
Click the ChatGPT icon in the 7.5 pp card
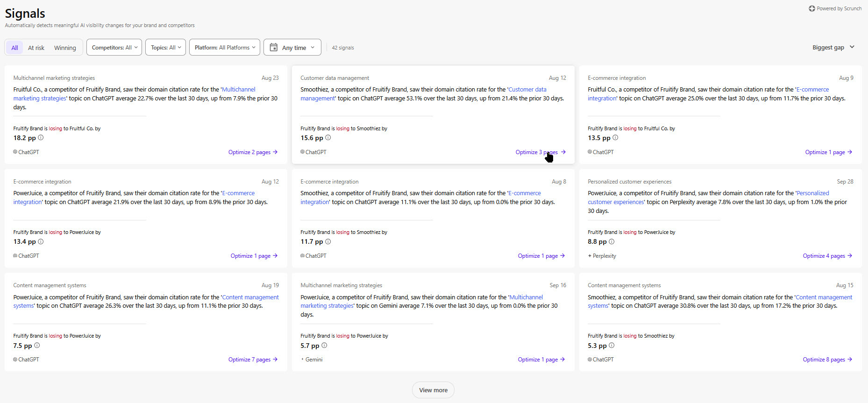click(15, 360)
